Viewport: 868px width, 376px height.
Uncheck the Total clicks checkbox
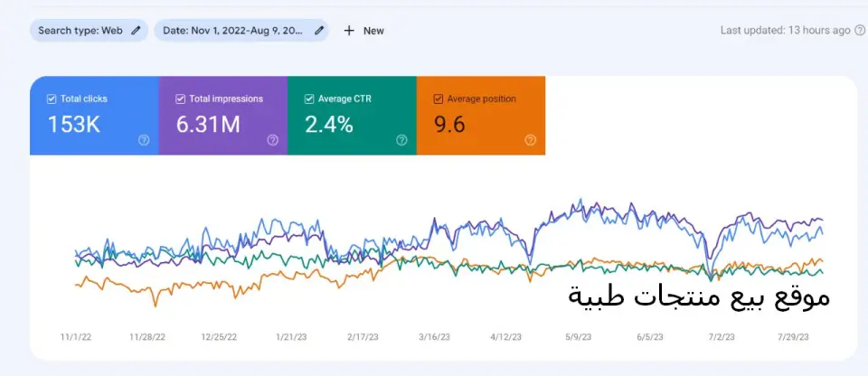[52, 99]
